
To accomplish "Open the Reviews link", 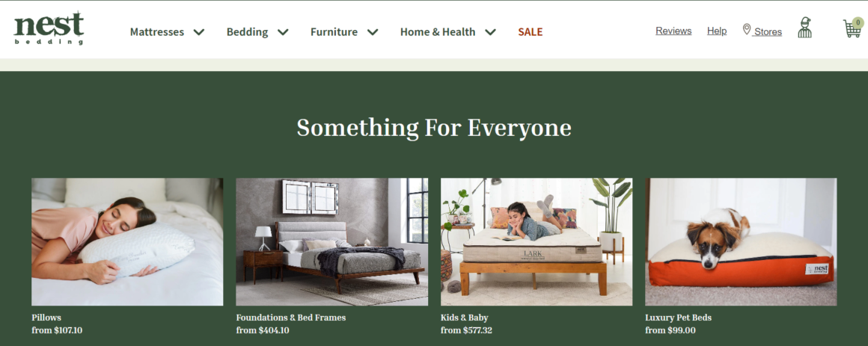I will [x=673, y=31].
